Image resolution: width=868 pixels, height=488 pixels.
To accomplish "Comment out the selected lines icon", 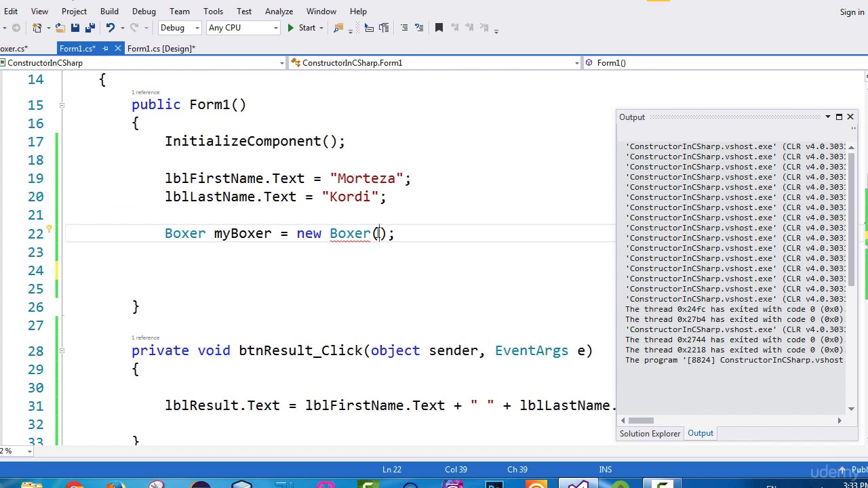I will [x=404, y=28].
